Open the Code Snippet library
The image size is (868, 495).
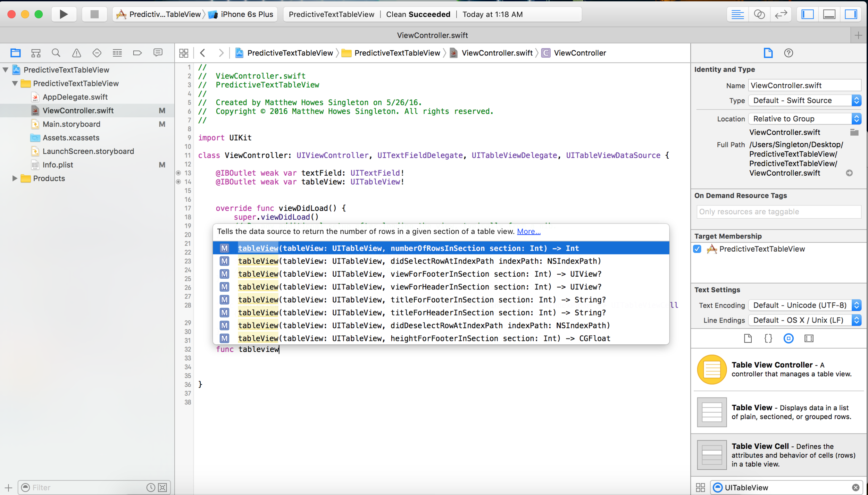point(768,338)
